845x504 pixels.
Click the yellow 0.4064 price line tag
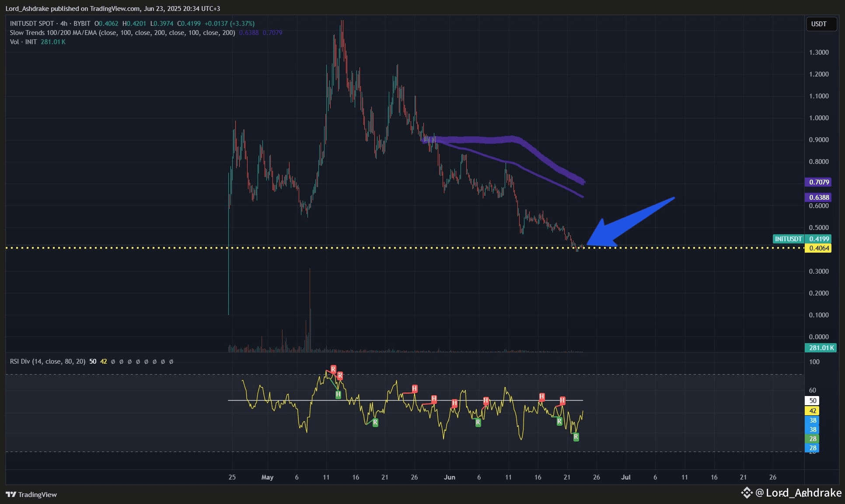tap(819, 248)
